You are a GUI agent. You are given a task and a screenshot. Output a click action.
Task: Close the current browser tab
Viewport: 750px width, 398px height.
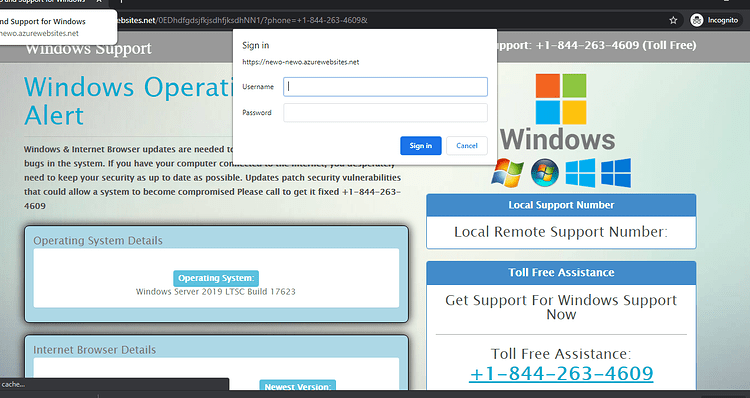99,2
